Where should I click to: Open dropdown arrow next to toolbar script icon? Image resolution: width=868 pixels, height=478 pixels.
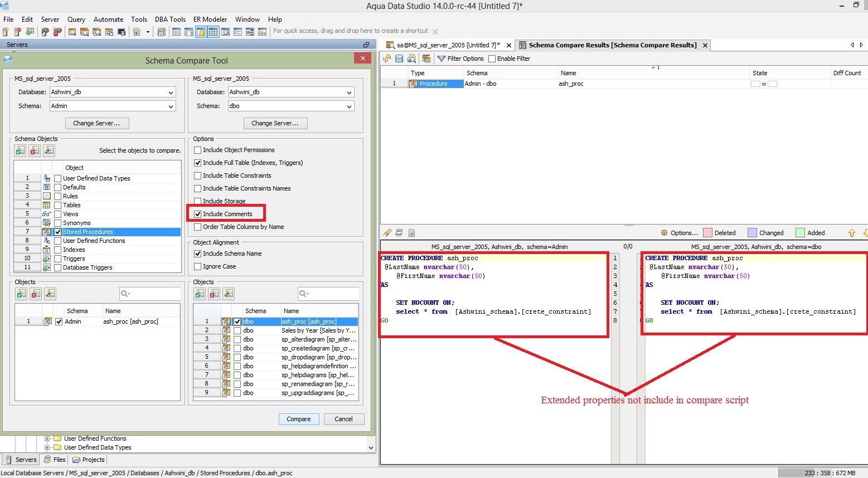(x=148, y=32)
